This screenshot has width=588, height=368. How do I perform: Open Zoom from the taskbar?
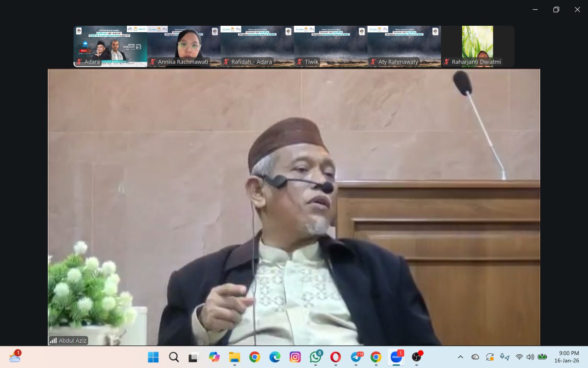[x=396, y=357]
